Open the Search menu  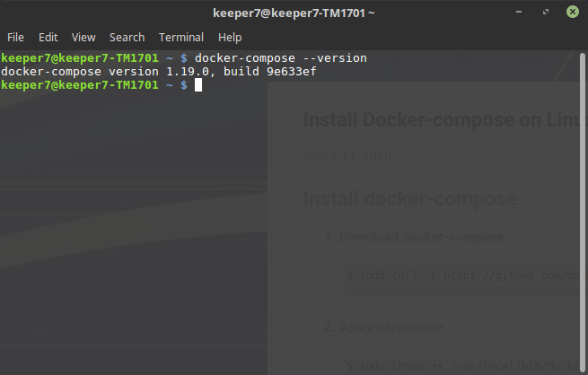point(127,38)
